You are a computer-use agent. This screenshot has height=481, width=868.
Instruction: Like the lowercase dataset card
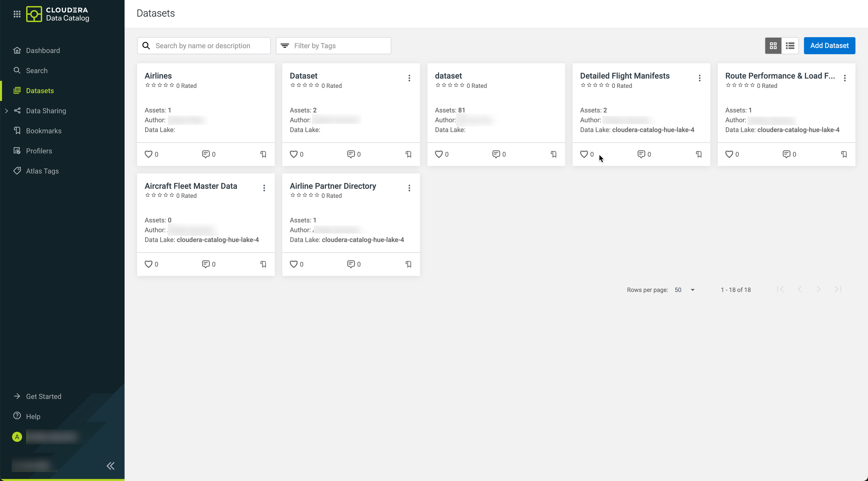(438, 154)
